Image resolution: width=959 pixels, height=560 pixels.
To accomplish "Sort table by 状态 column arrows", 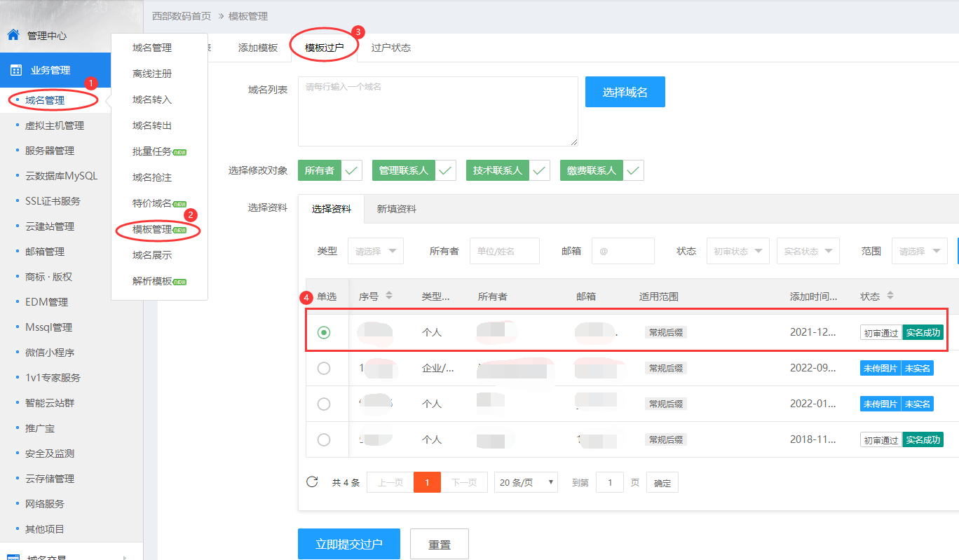I will click(890, 296).
